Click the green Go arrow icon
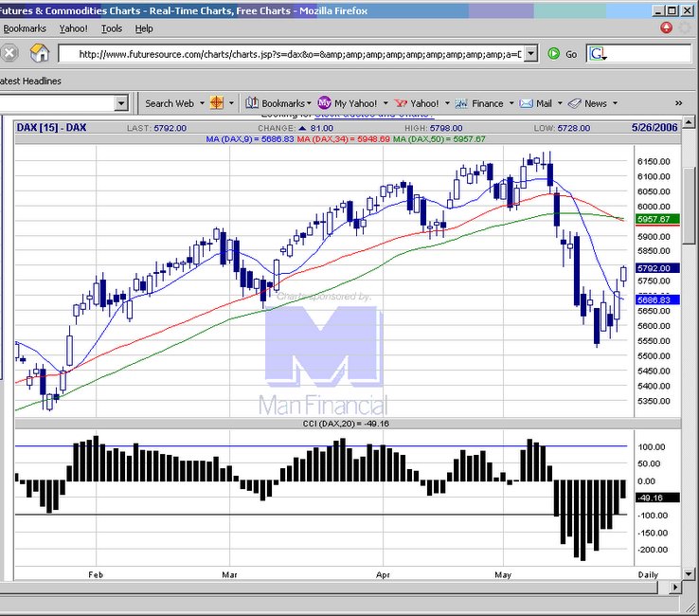The image size is (699, 616). pos(553,54)
